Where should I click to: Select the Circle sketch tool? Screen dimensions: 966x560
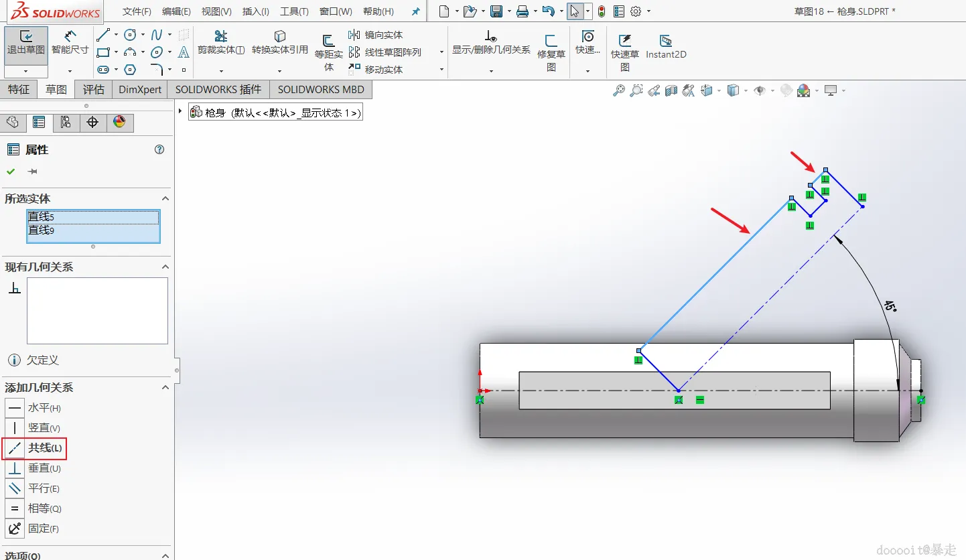[x=130, y=35]
